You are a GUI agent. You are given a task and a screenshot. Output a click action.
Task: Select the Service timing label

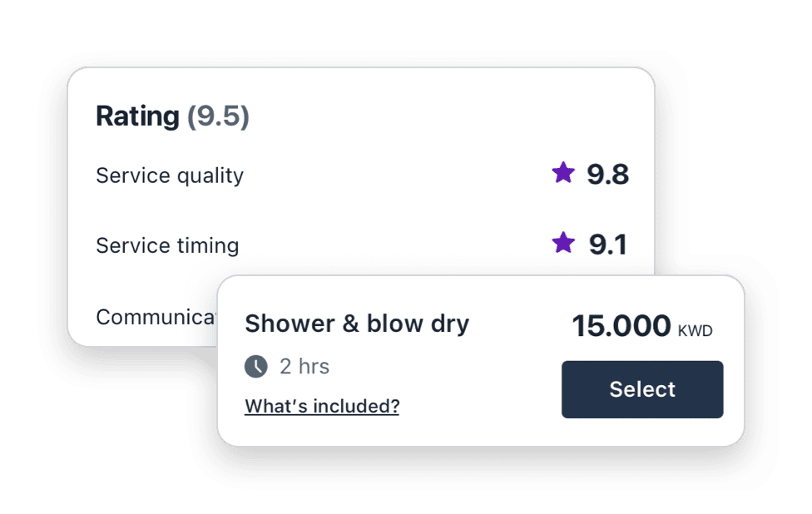[x=167, y=245]
